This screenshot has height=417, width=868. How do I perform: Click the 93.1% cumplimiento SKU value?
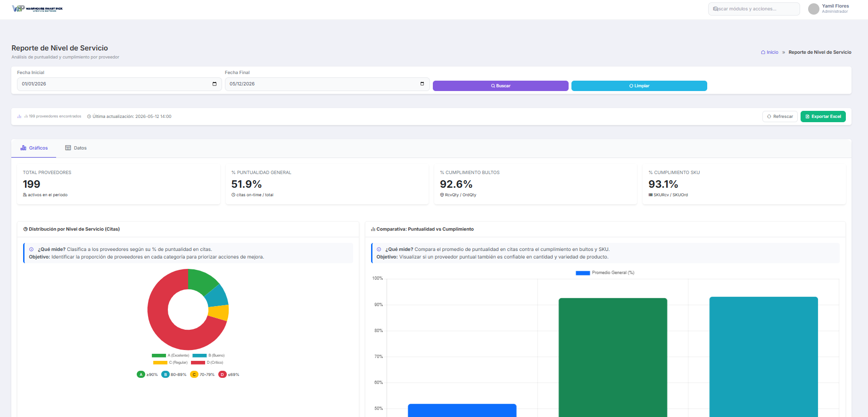(x=663, y=184)
